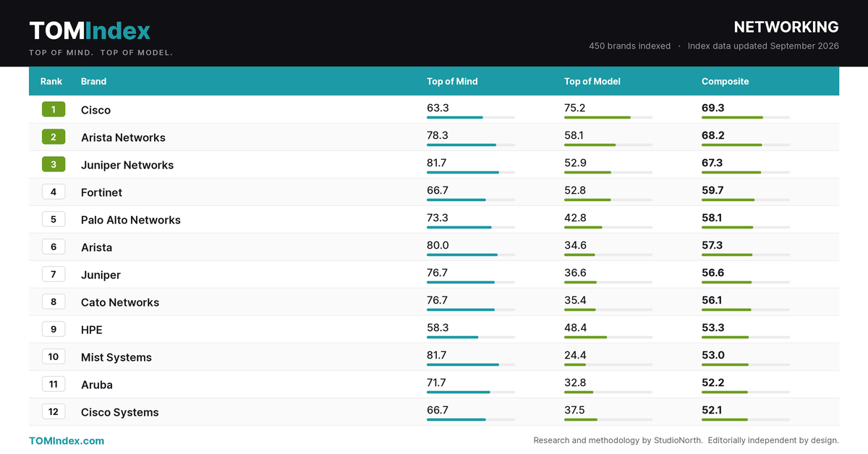Click Cisco's Top of Mind bar
Image resolution: width=868 pixels, height=454 pixels.
click(x=471, y=117)
